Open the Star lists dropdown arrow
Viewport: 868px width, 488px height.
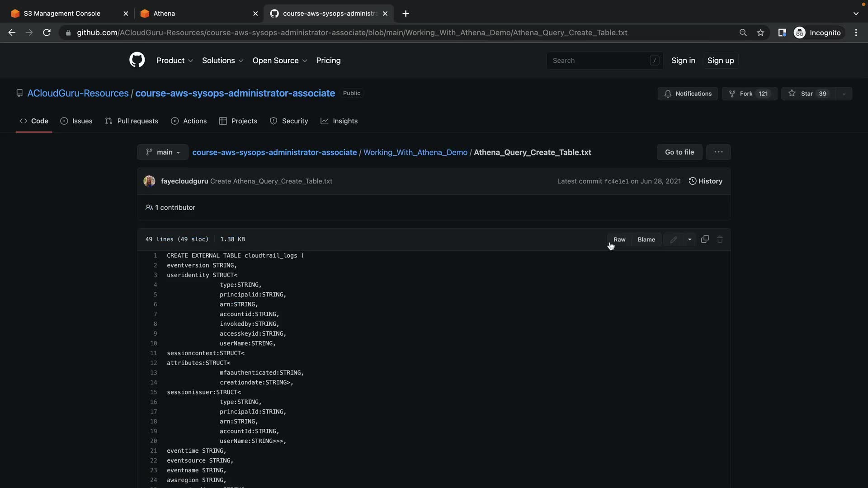844,94
